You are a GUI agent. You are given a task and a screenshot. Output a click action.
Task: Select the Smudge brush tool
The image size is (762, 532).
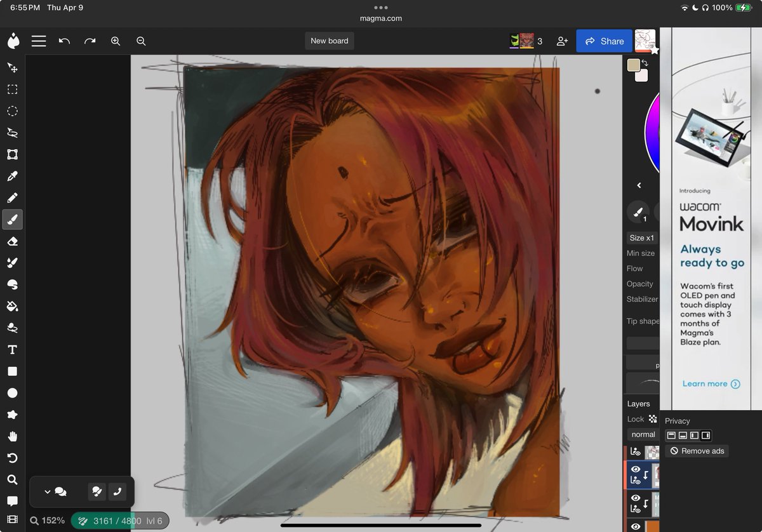(x=12, y=263)
